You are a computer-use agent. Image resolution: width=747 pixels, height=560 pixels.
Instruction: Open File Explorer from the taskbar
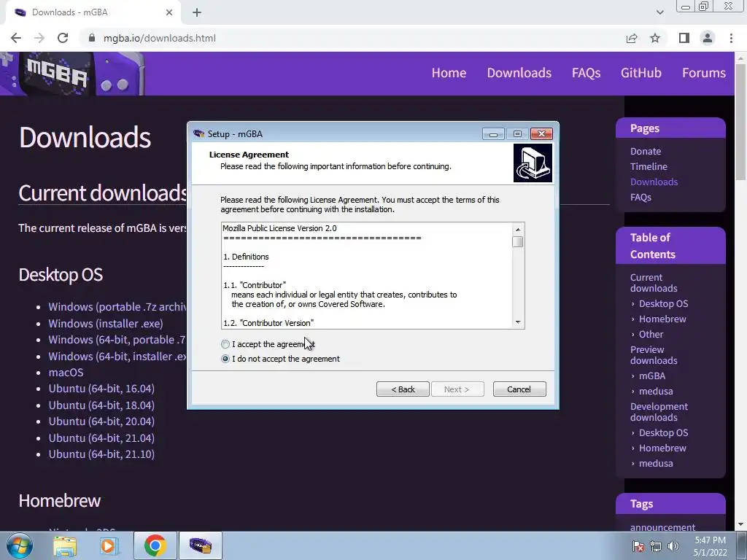pyautogui.click(x=65, y=545)
